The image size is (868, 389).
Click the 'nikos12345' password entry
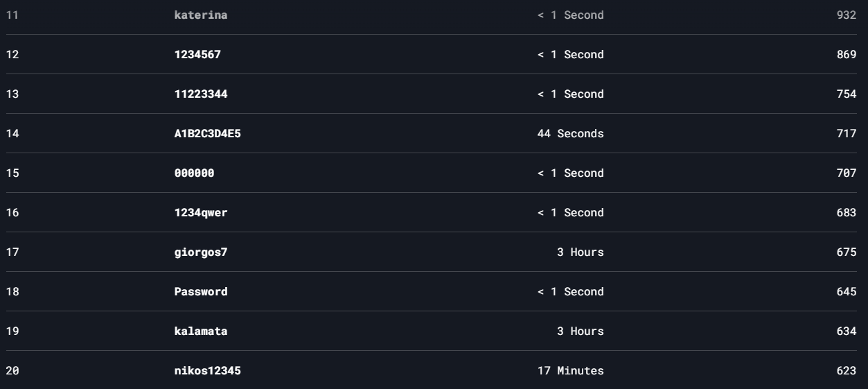207,370
